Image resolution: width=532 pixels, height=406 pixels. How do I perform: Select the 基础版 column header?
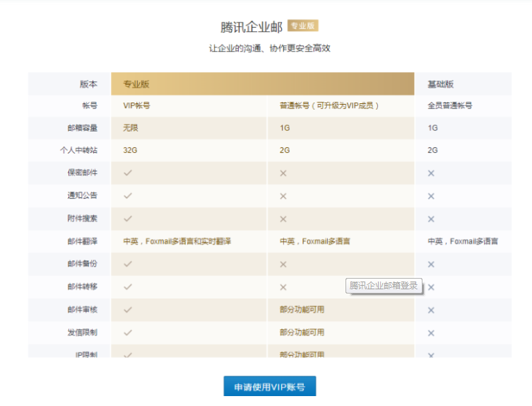click(440, 83)
